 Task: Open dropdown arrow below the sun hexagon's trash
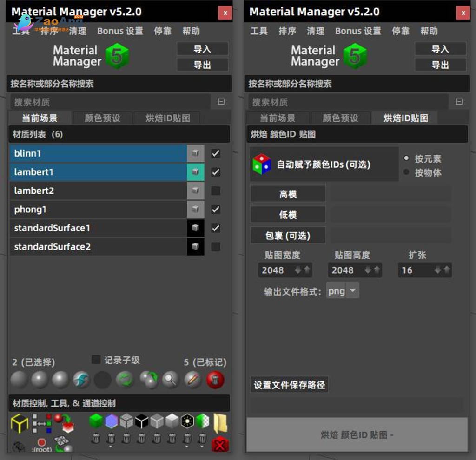pyautogui.click(x=187, y=447)
